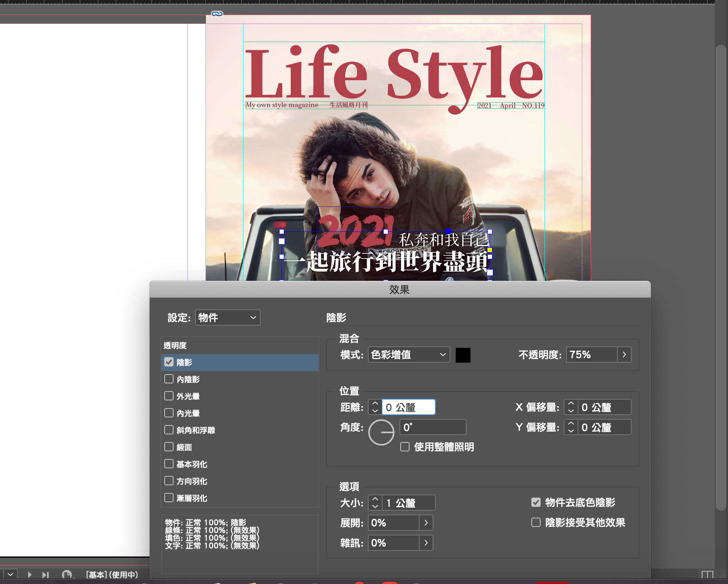Click the black shadow color swatch
Image resolution: width=728 pixels, height=584 pixels.
click(463, 355)
